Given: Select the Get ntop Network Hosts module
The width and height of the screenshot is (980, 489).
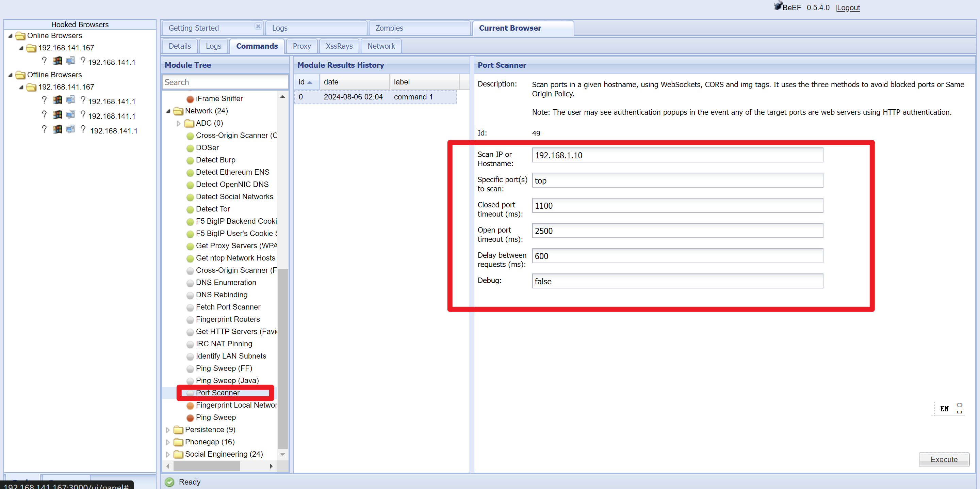Looking at the screenshot, I should pos(235,258).
